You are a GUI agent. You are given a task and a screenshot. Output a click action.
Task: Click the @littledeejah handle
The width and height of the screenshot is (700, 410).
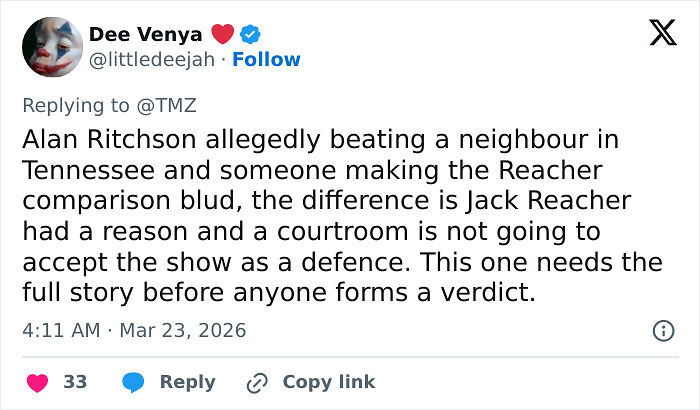coord(153,60)
